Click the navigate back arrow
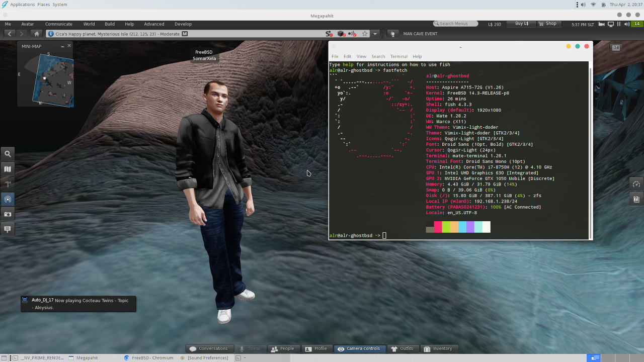This screenshot has height=362, width=644. 10,34
